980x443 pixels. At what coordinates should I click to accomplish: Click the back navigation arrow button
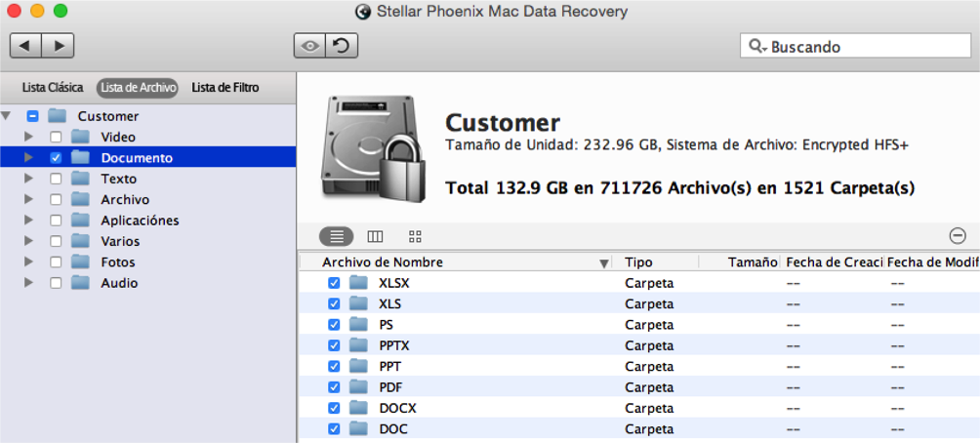tap(25, 46)
